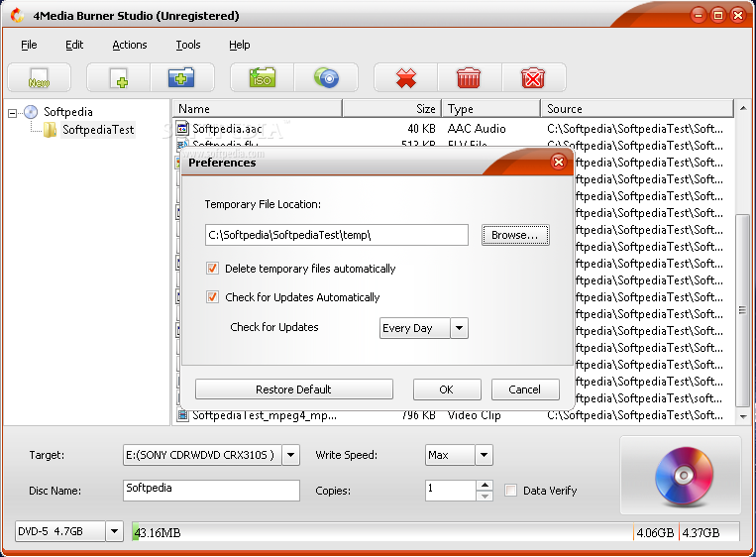Select the SoftpediaTest tree item
Viewport: 756px width, 557px height.
pos(98,130)
